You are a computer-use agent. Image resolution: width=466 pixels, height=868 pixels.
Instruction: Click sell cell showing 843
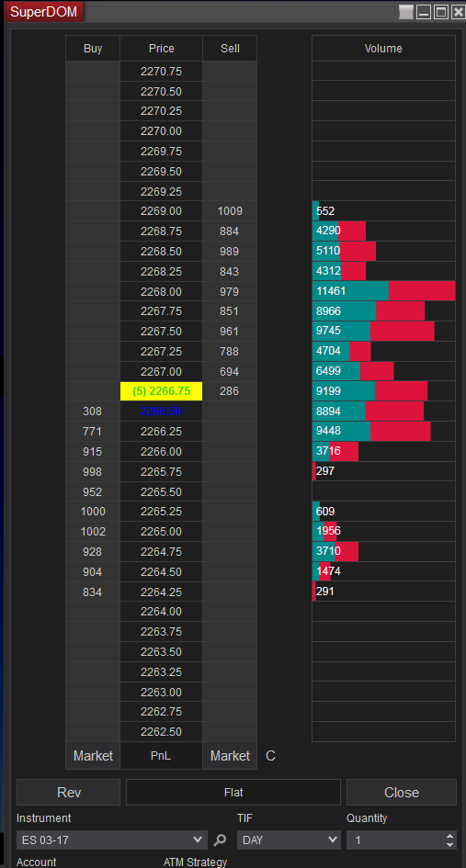tap(230, 271)
